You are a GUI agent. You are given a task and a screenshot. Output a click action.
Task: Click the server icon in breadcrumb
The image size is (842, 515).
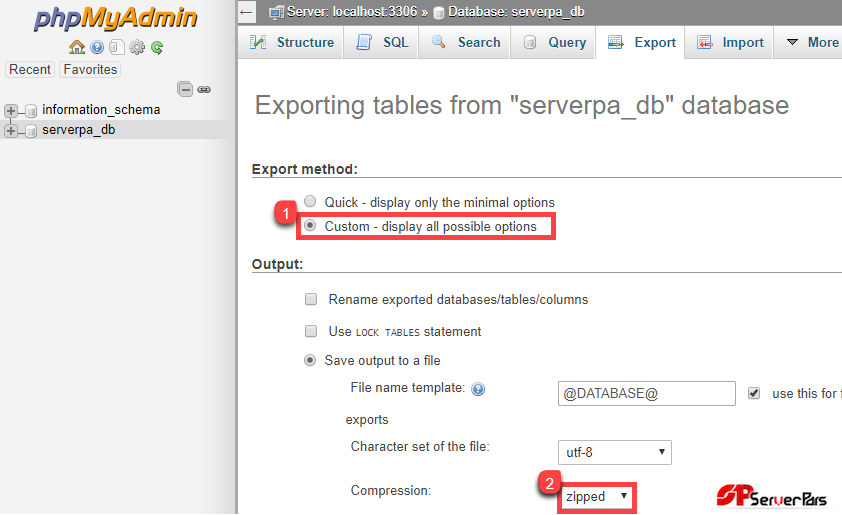277,12
